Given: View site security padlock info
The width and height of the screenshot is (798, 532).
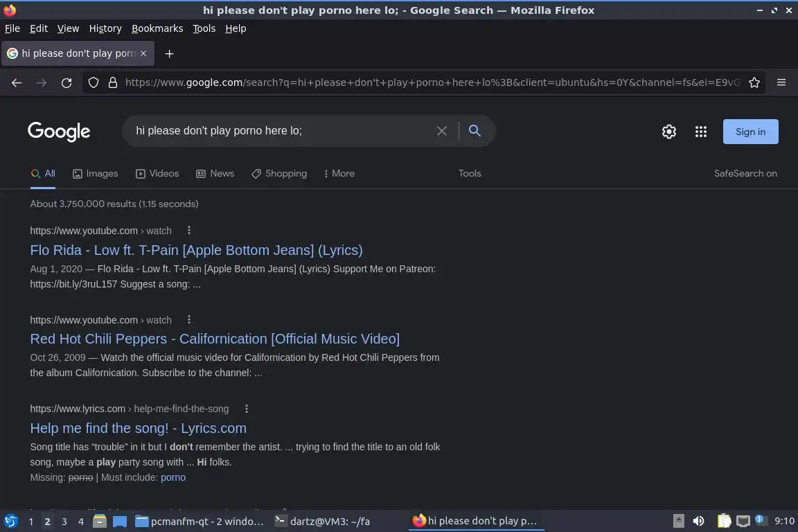Looking at the screenshot, I should tap(113, 82).
